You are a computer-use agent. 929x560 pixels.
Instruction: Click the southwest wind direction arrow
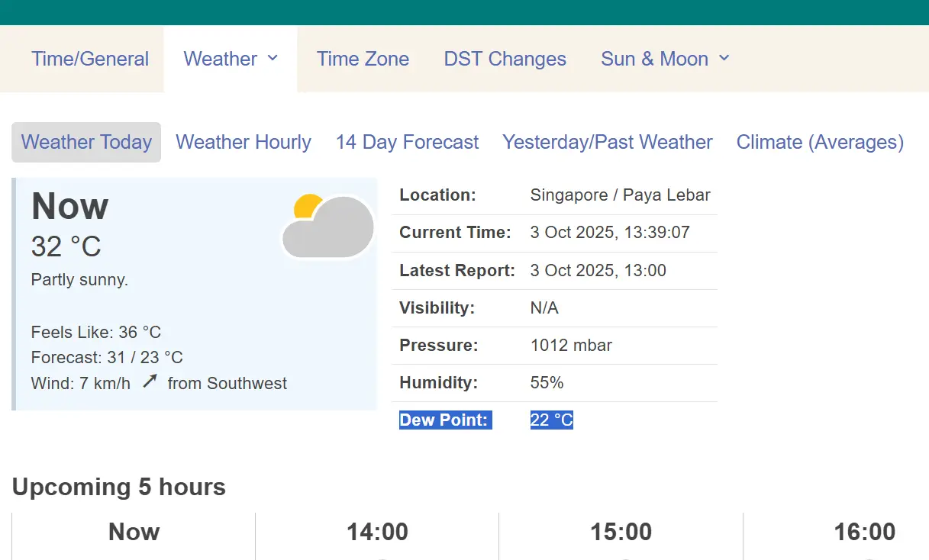point(150,381)
